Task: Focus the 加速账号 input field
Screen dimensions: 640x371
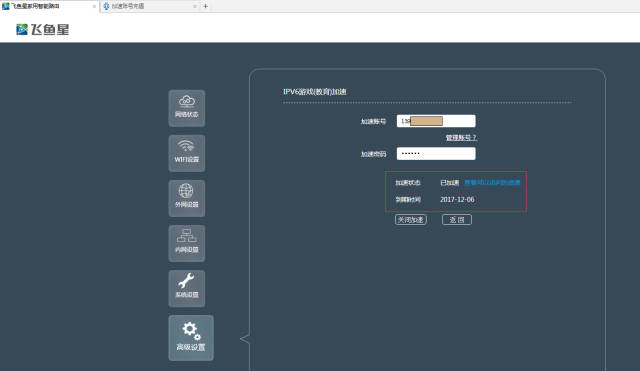Action: [436, 121]
